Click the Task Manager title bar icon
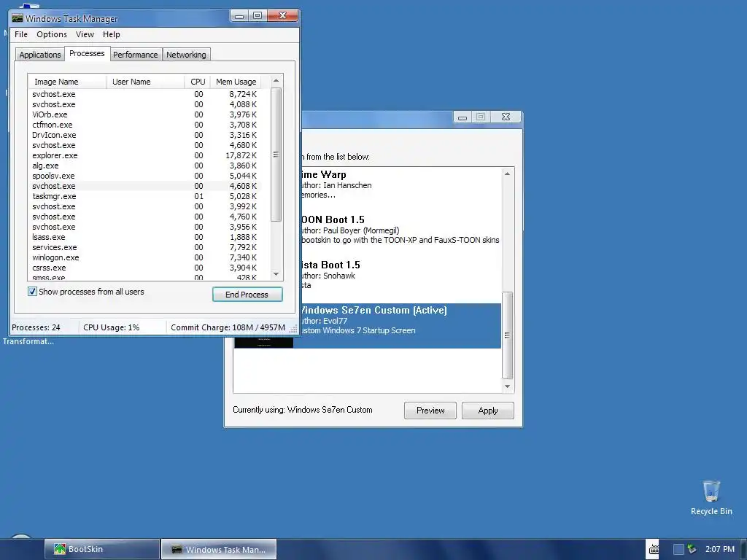The image size is (747, 560). (x=18, y=18)
